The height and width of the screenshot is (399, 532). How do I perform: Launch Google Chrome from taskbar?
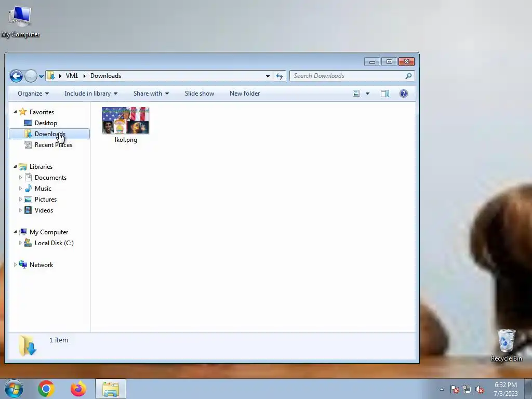click(x=46, y=389)
